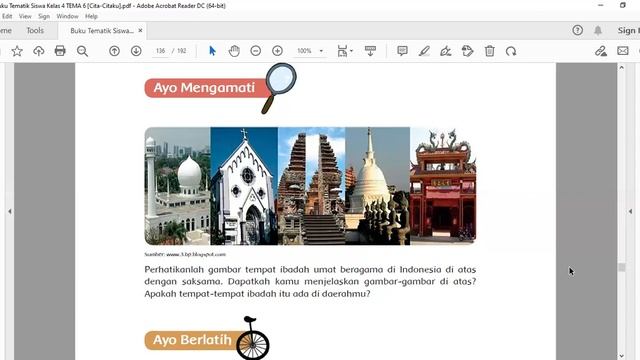Click the vertical scrollbar up arrow
640x360 pixels.
pos(622,68)
